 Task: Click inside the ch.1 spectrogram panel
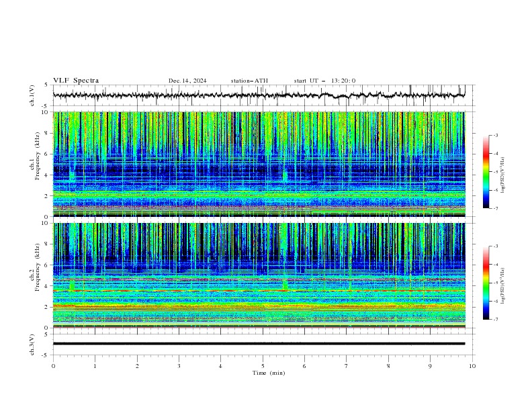pyautogui.click(x=259, y=164)
